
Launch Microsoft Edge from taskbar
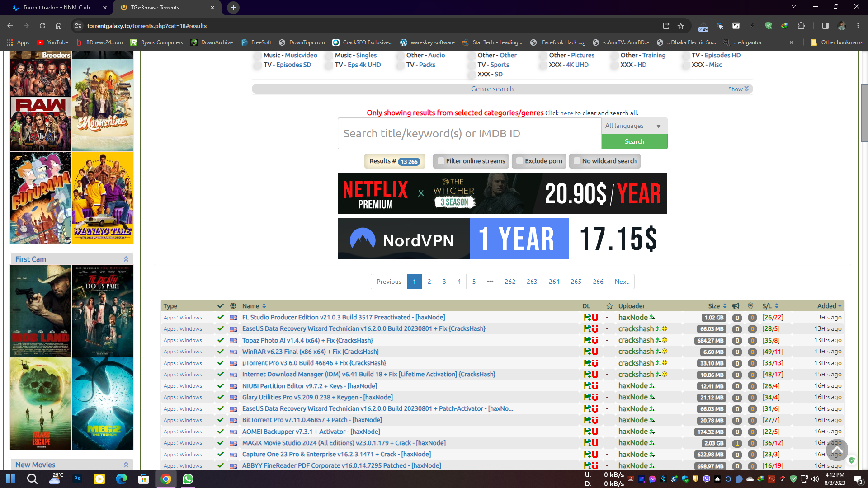tap(121, 479)
